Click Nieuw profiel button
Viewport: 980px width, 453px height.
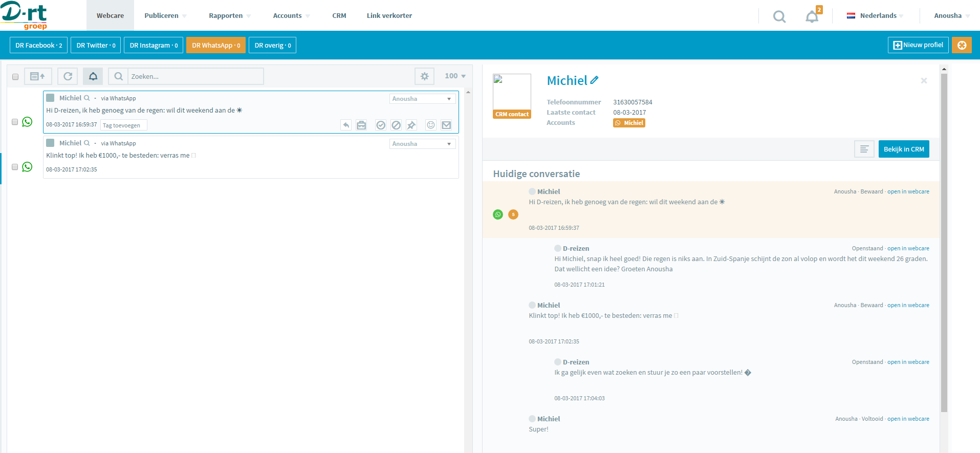click(918, 45)
